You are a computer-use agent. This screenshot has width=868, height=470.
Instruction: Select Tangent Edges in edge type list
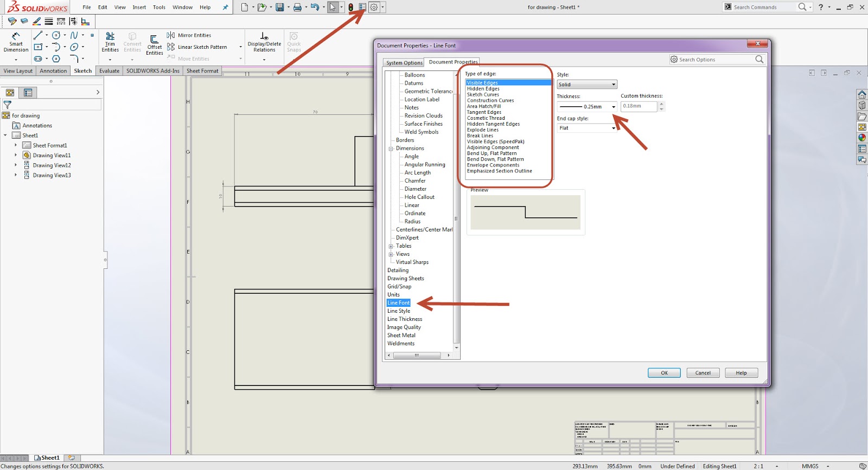coord(484,112)
